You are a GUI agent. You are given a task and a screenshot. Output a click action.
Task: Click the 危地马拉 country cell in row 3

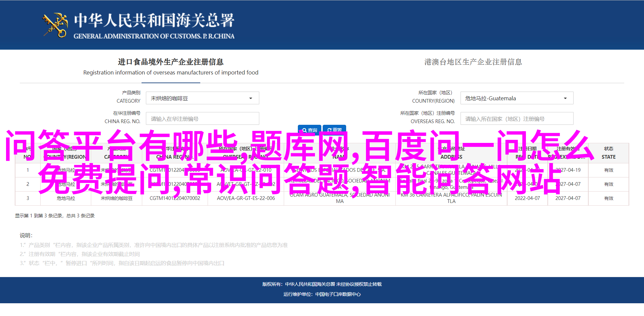66,198
